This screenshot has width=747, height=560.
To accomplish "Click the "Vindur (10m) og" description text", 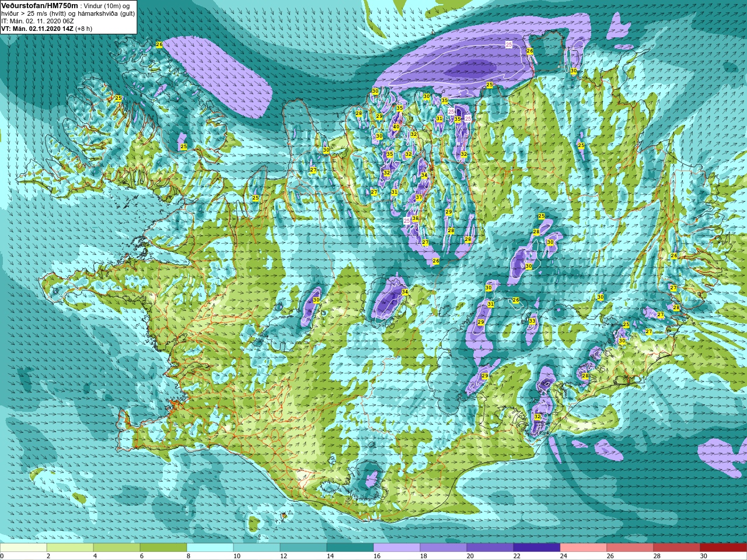I will 107,5.
